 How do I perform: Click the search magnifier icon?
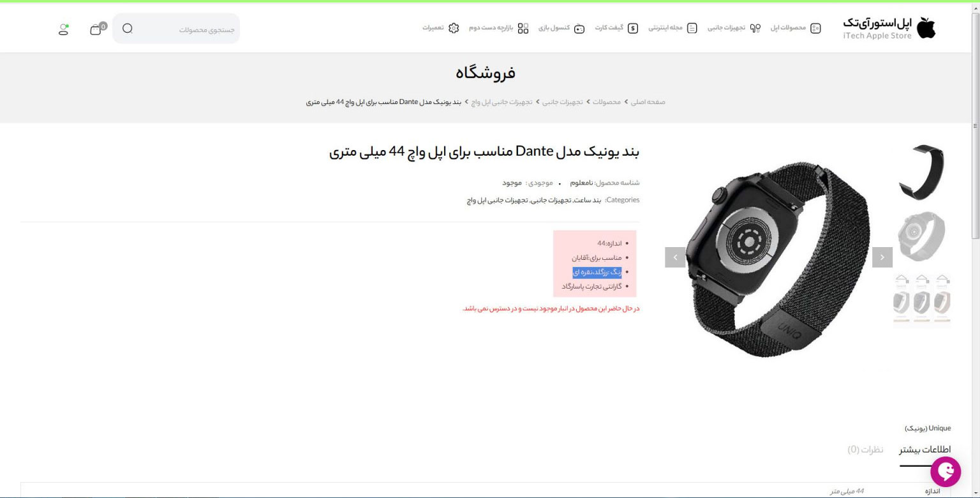click(128, 28)
